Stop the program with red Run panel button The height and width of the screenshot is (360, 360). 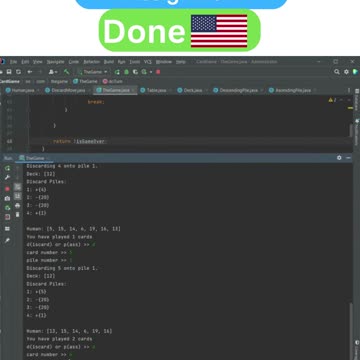7,189
